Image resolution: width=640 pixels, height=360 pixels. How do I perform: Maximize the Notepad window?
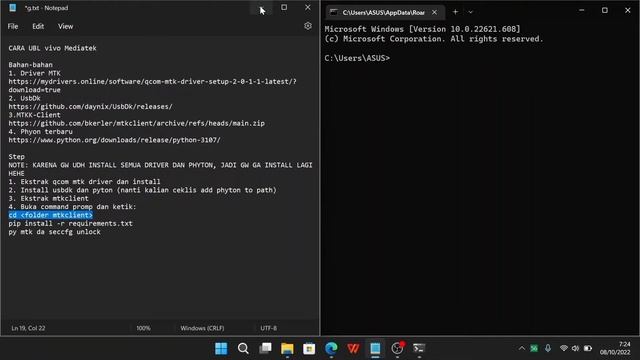coord(284,8)
